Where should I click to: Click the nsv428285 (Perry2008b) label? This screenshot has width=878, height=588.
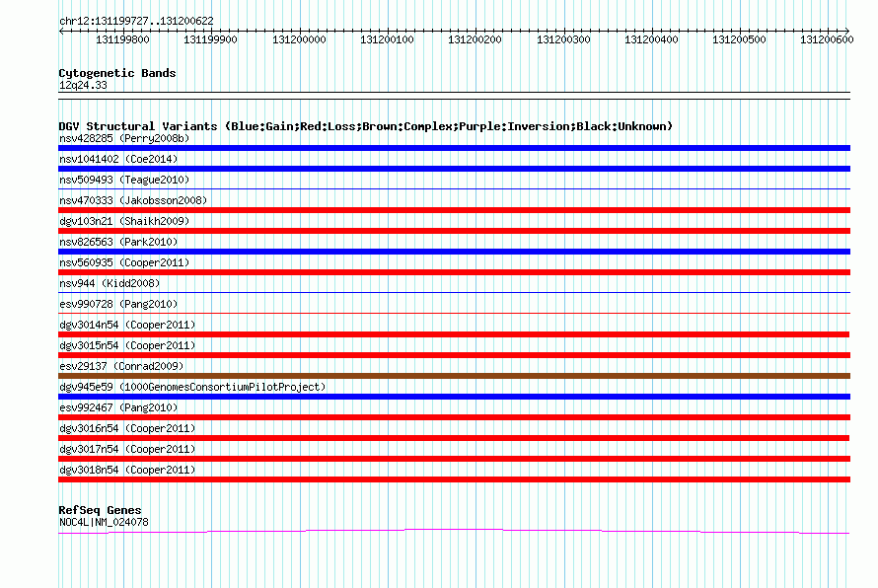124,138
